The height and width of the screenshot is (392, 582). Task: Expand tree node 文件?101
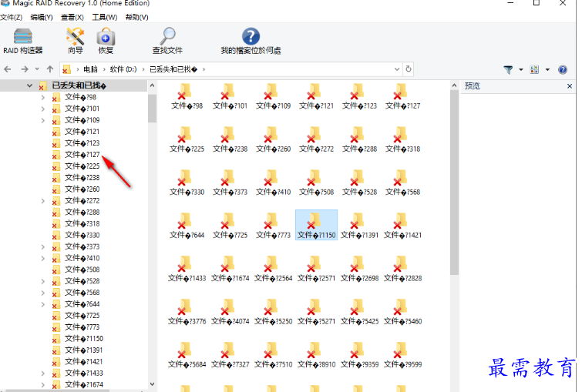pos(42,109)
